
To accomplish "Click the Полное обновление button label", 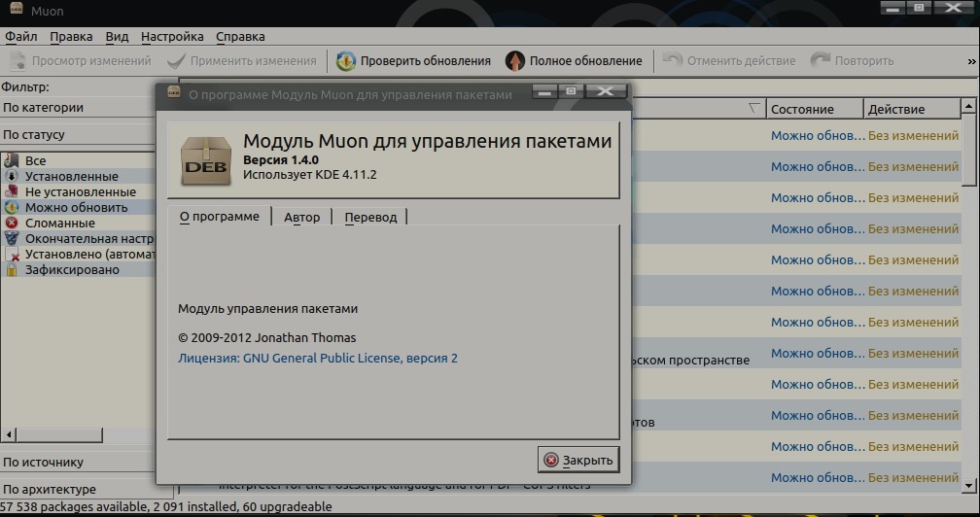I will tap(585, 61).
